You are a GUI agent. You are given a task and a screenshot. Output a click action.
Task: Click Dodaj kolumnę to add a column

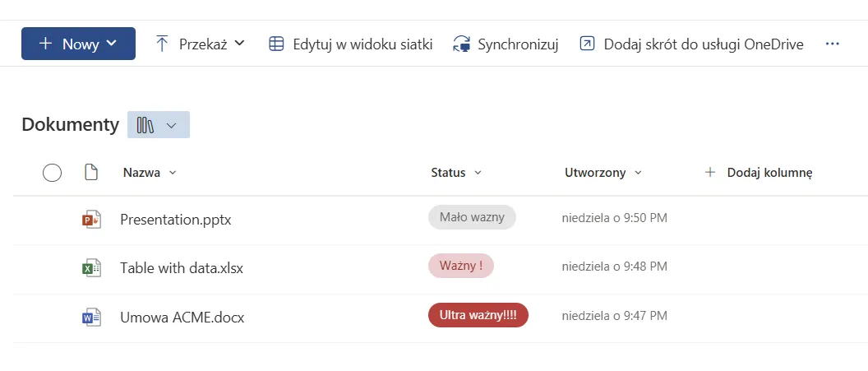coord(759,173)
